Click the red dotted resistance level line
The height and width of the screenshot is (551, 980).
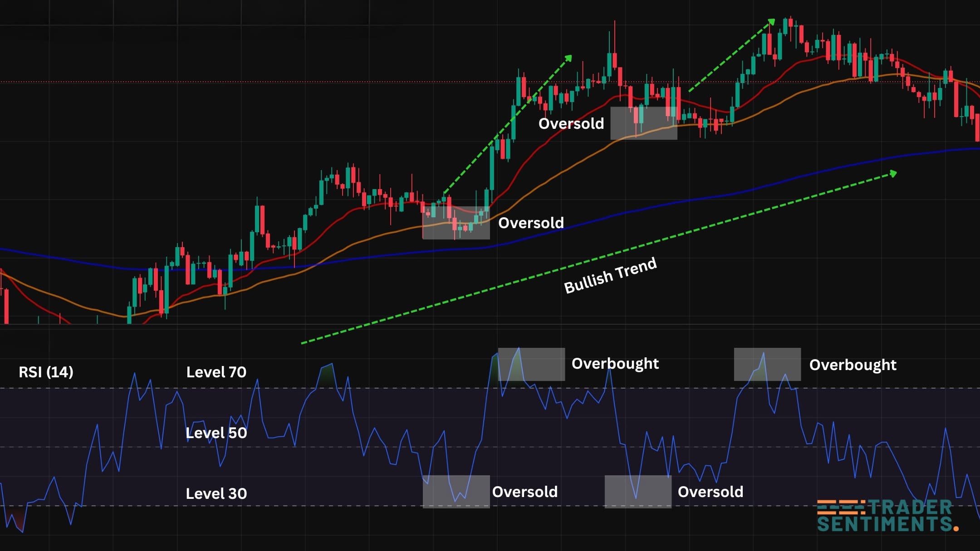click(x=272, y=82)
